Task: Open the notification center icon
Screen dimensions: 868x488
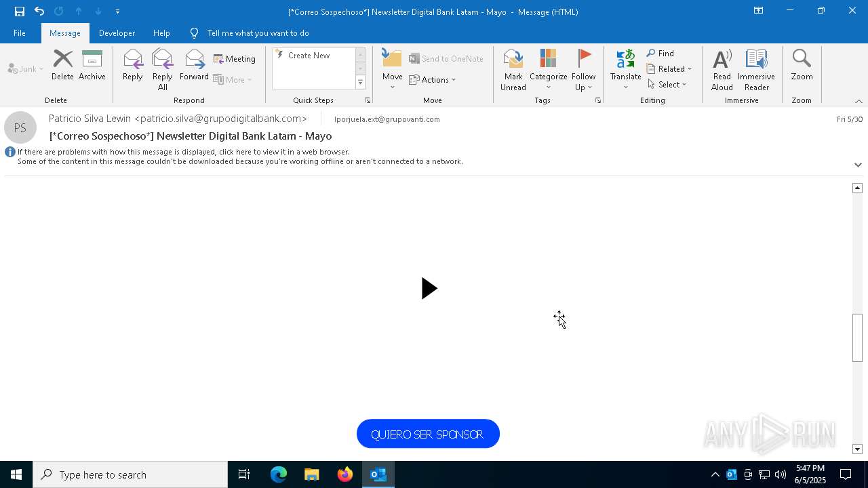Action: (846, 474)
